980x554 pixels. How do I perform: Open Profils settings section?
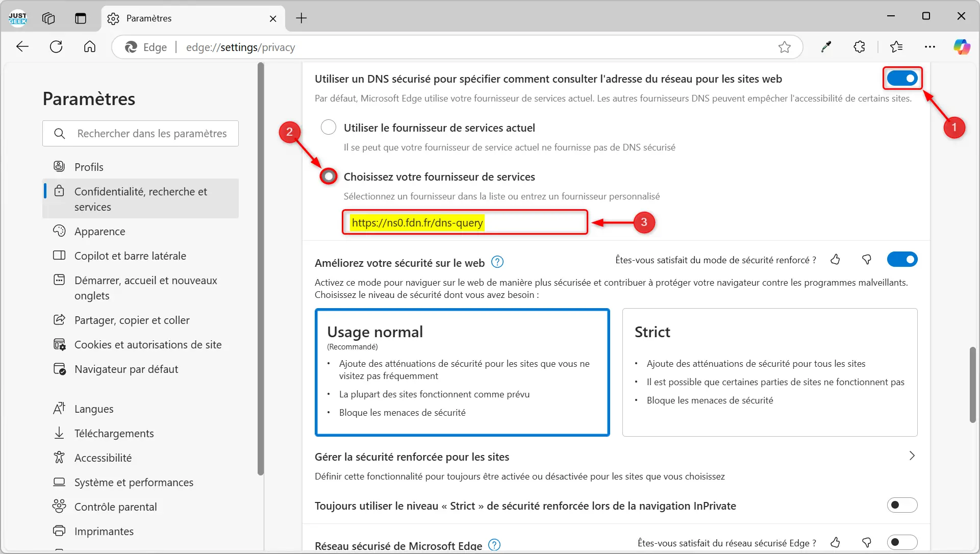tap(140, 167)
